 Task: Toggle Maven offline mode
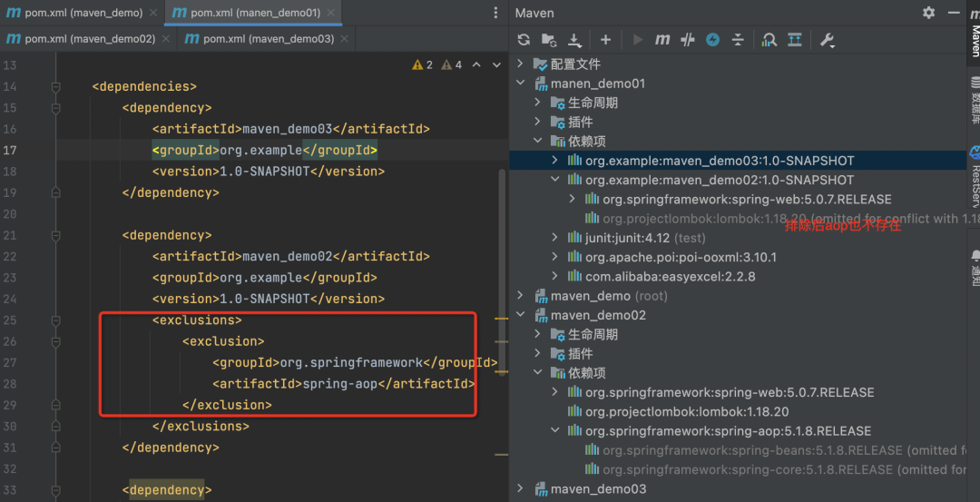tap(688, 40)
